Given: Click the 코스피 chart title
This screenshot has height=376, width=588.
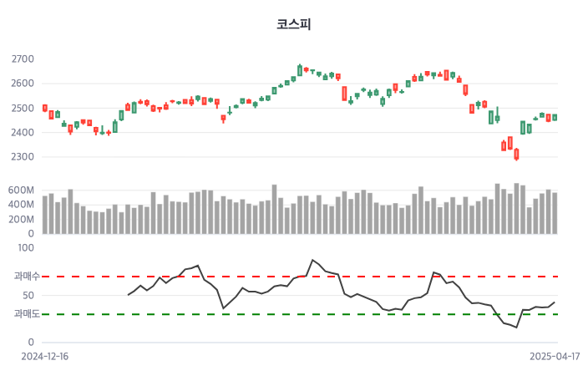Looking at the screenshot, I should click(x=294, y=24).
